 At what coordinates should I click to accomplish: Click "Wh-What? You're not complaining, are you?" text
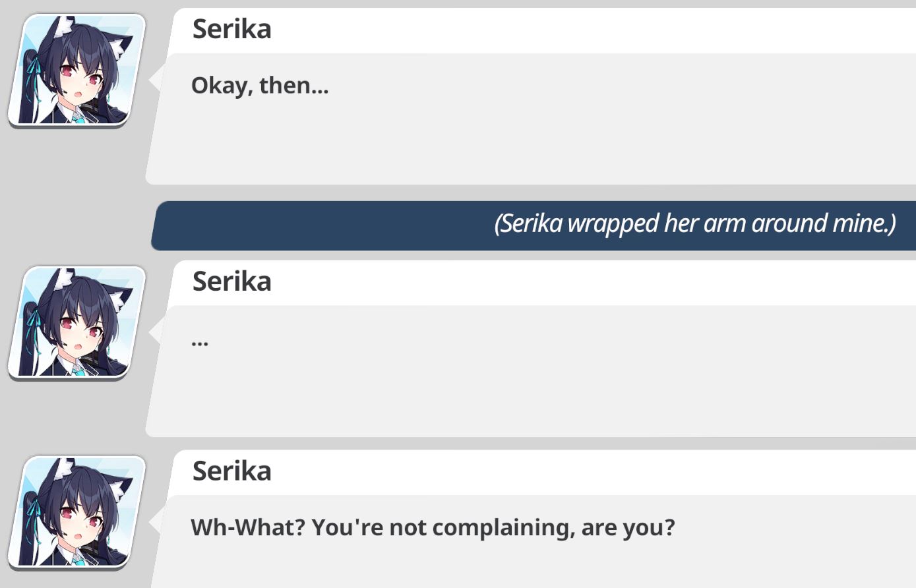(x=433, y=527)
